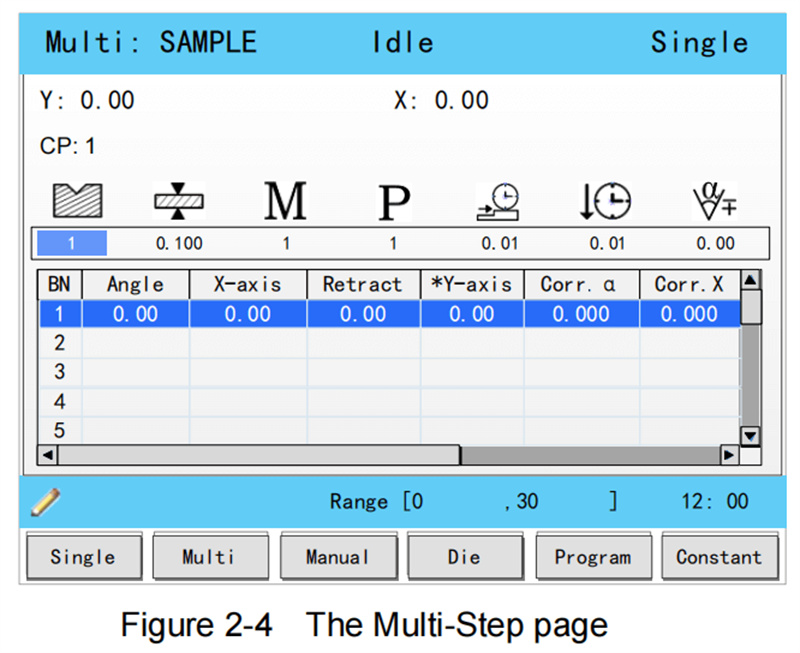
Task: Select bend number 4 row
Action: click(x=389, y=402)
